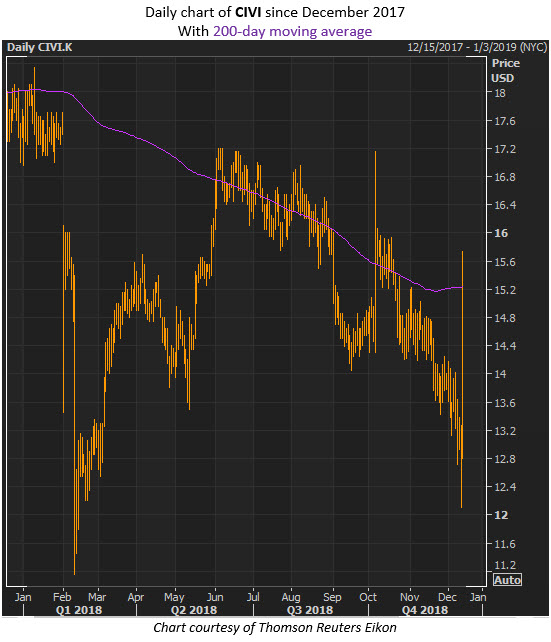Image resolution: width=551 pixels, height=642 pixels.
Task: Click the Apr month label
Action: pyautogui.click(x=135, y=597)
